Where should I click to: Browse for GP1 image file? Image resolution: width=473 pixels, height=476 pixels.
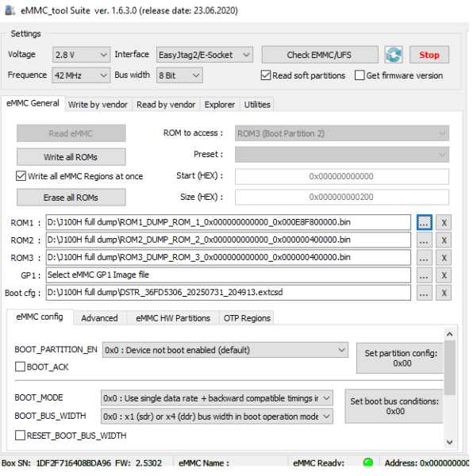click(424, 275)
